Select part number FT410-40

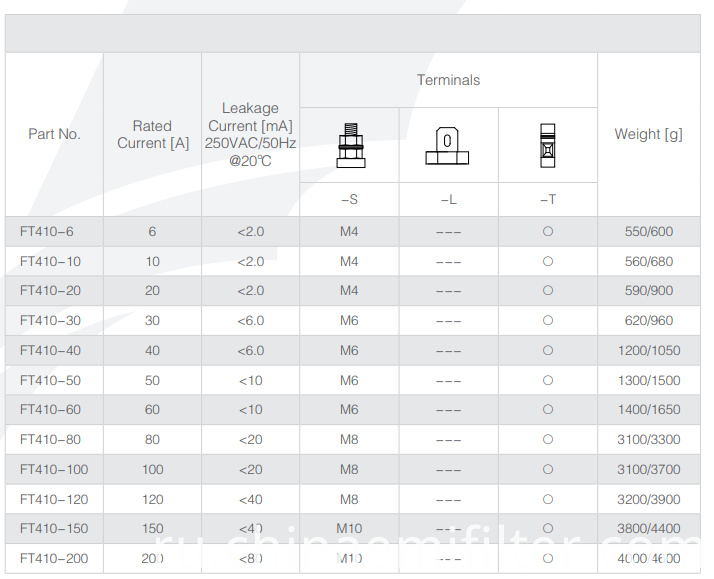(50, 350)
